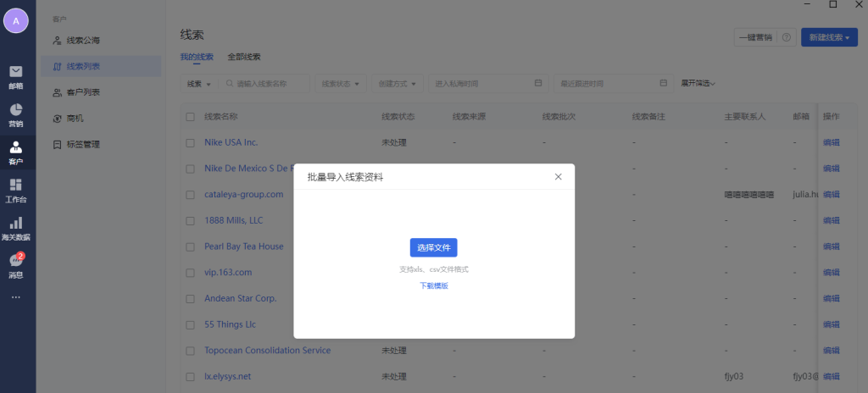The image size is (868, 393).
Task: Click the 请输入线索名称 search field
Action: point(267,84)
